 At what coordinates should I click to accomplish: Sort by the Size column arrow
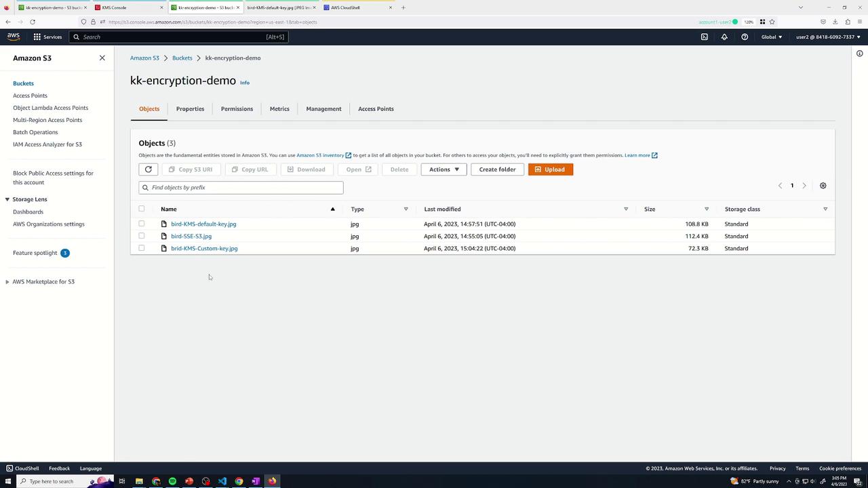707,209
